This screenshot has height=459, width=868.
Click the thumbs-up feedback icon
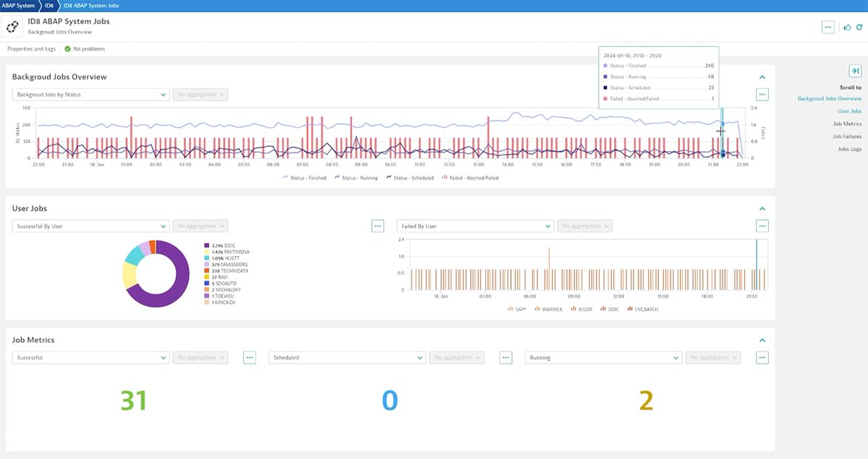point(846,27)
